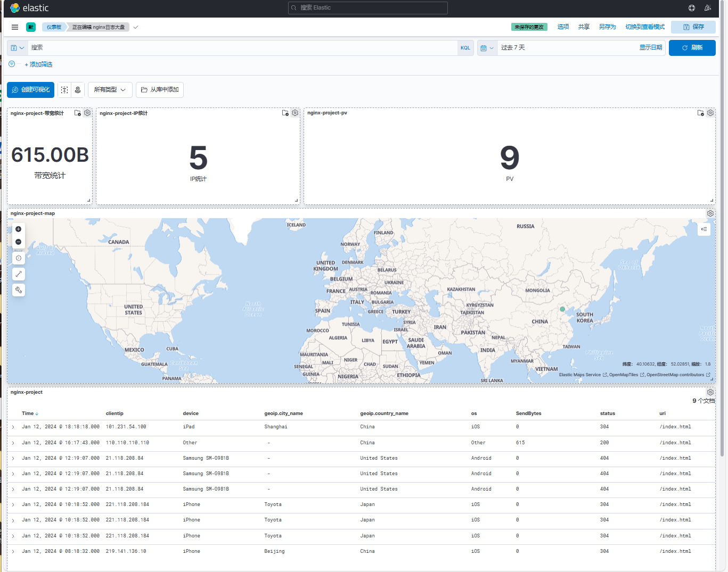Open the date quick-select calendar dropdown
Screen dimensions: 728x572
(x=487, y=48)
